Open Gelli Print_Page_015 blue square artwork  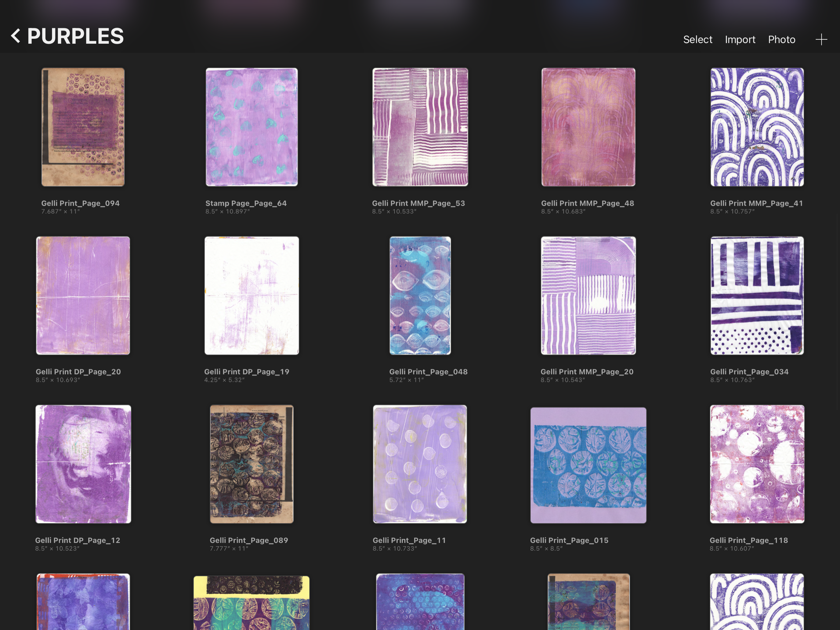tap(588, 465)
